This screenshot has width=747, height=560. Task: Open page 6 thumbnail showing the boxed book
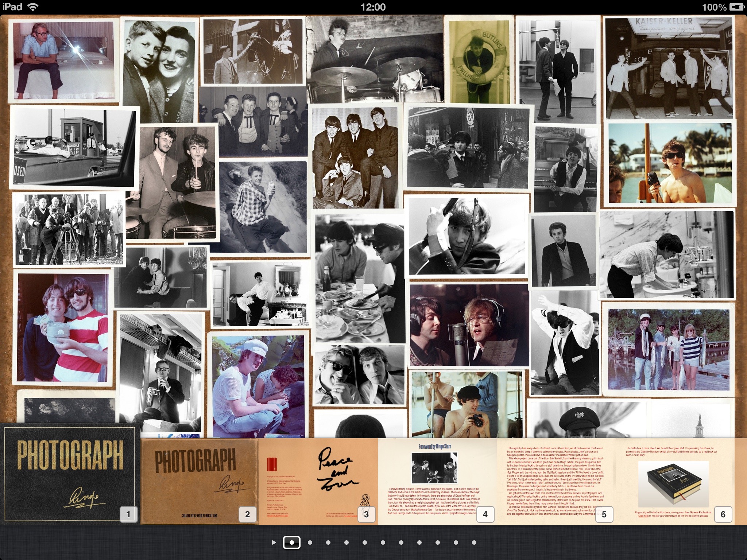point(674,482)
